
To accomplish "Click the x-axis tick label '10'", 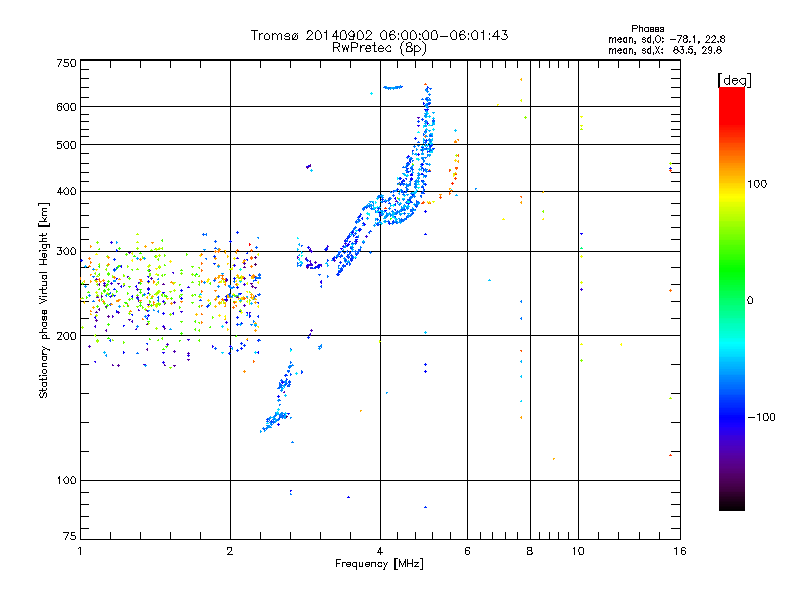I will [578, 551].
